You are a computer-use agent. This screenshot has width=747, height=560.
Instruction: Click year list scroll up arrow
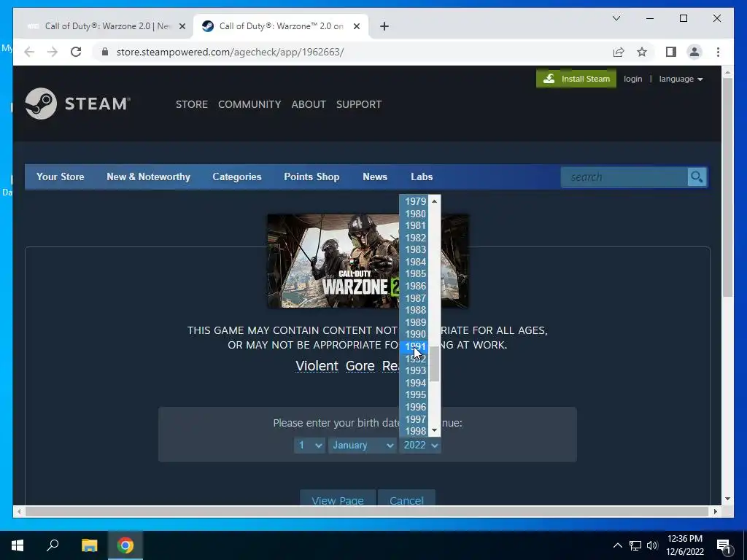(434, 201)
